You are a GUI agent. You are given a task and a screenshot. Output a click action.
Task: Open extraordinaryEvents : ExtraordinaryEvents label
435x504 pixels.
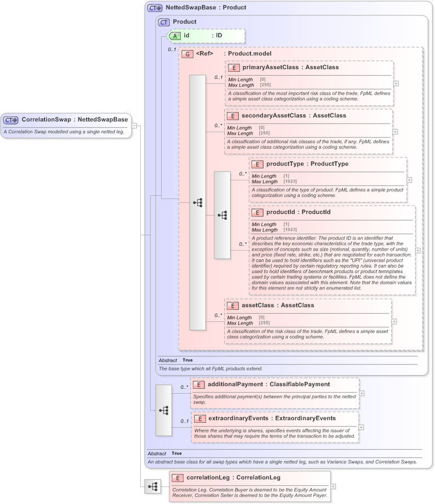[272, 418]
